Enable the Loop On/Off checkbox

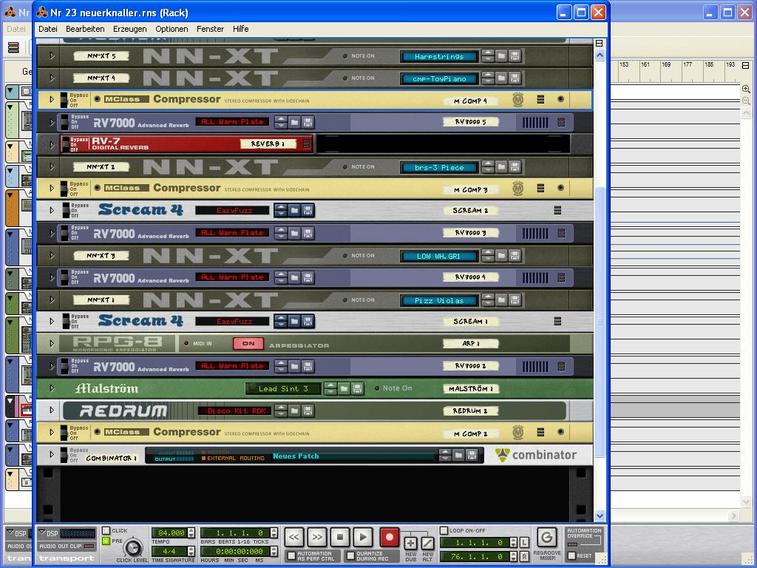pyautogui.click(x=444, y=530)
